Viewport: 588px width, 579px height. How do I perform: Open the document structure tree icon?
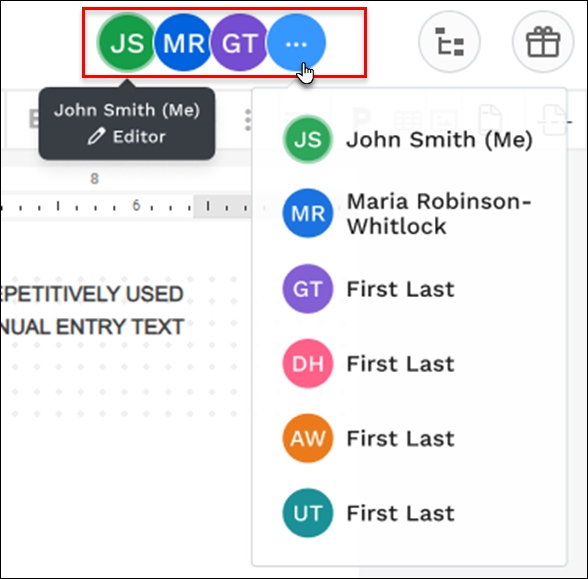click(x=449, y=42)
